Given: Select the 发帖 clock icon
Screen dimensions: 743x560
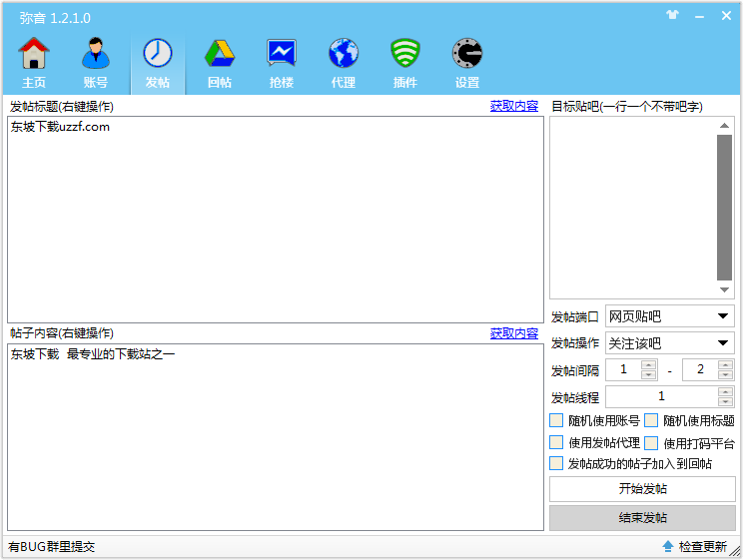Looking at the screenshot, I should pyautogui.click(x=158, y=53).
